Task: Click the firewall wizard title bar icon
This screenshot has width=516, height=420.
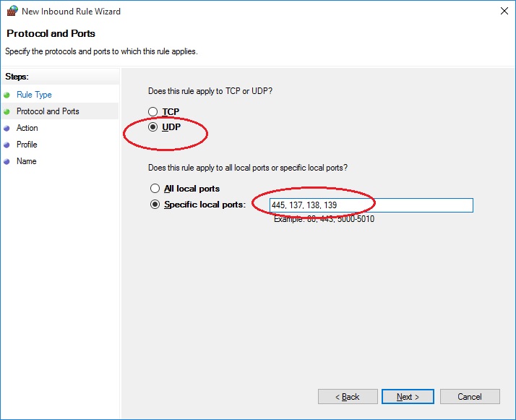Action: [x=12, y=12]
